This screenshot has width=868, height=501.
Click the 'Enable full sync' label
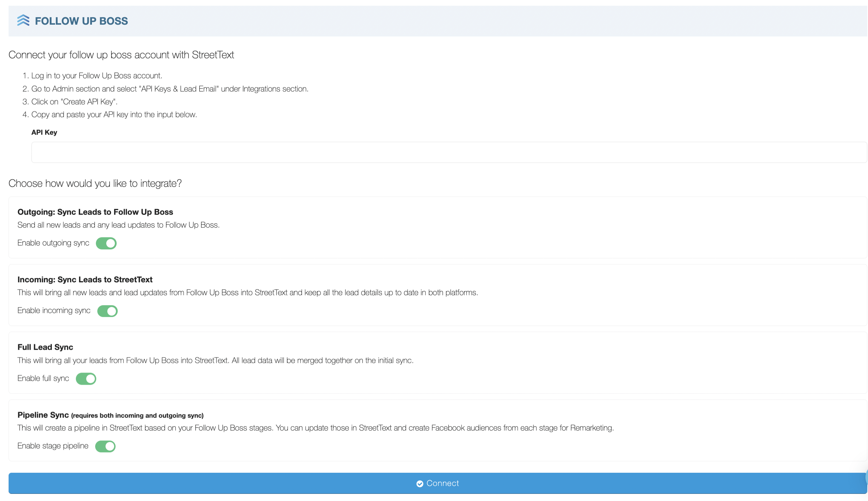click(43, 378)
